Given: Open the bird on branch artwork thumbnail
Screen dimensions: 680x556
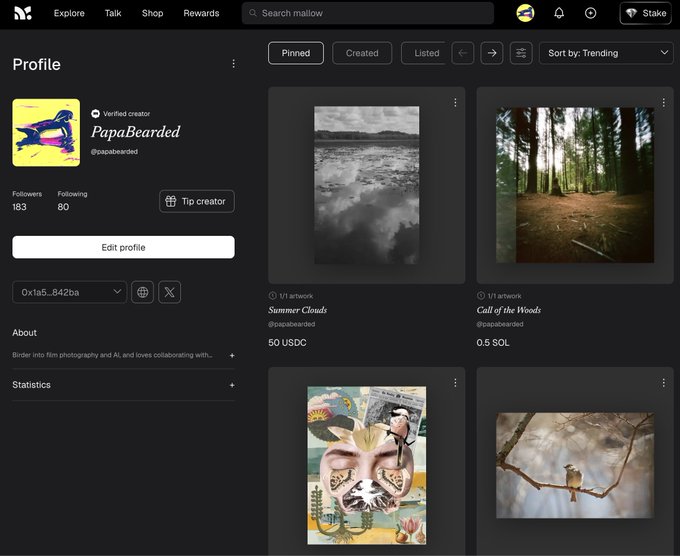Looking at the screenshot, I should [575, 465].
